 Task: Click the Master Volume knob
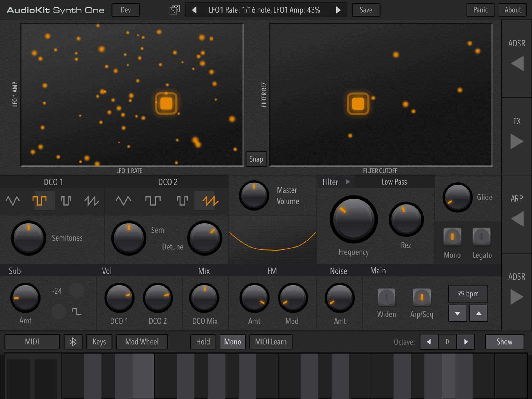pyautogui.click(x=254, y=196)
